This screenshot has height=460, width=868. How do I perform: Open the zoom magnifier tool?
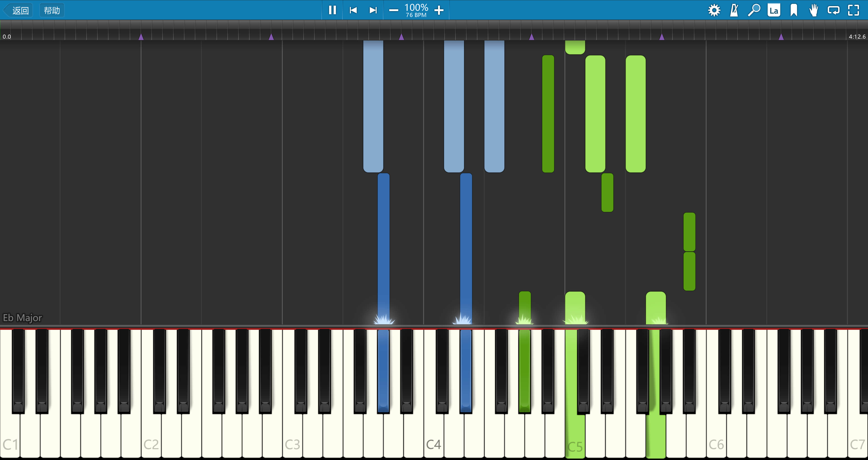(x=754, y=10)
